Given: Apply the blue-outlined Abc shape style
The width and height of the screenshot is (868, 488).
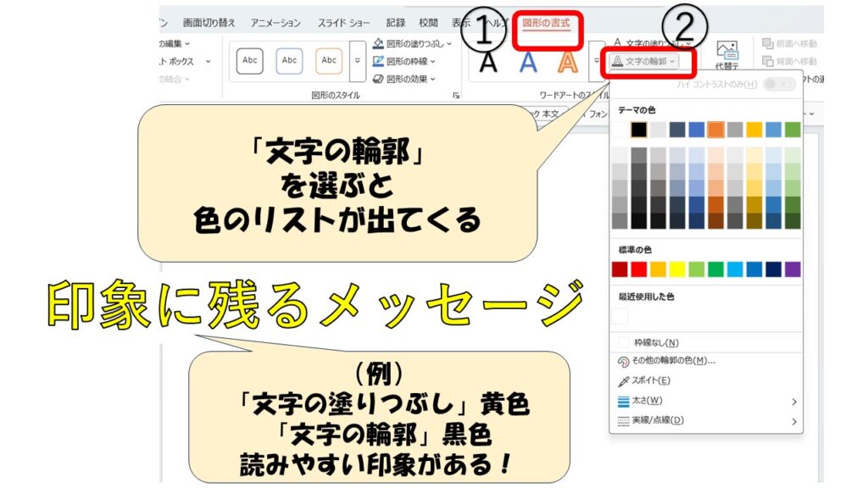Looking at the screenshot, I should tap(290, 61).
